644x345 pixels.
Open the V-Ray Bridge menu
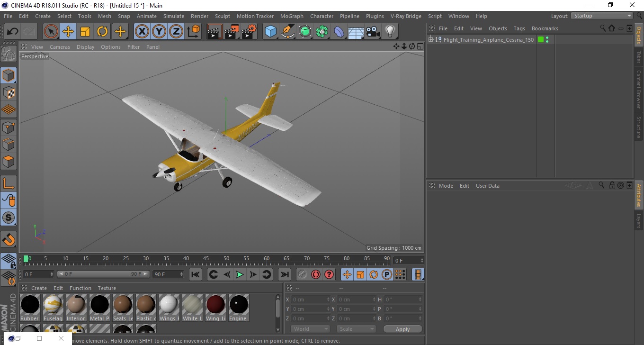pyautogui.click(x=406, y=16)
